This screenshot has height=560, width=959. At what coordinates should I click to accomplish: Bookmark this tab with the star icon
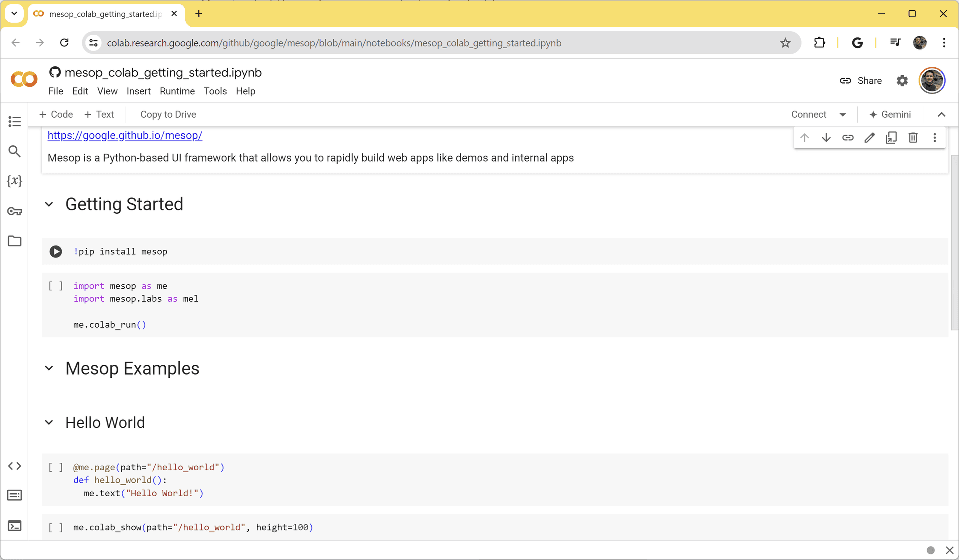click(785, 43)
